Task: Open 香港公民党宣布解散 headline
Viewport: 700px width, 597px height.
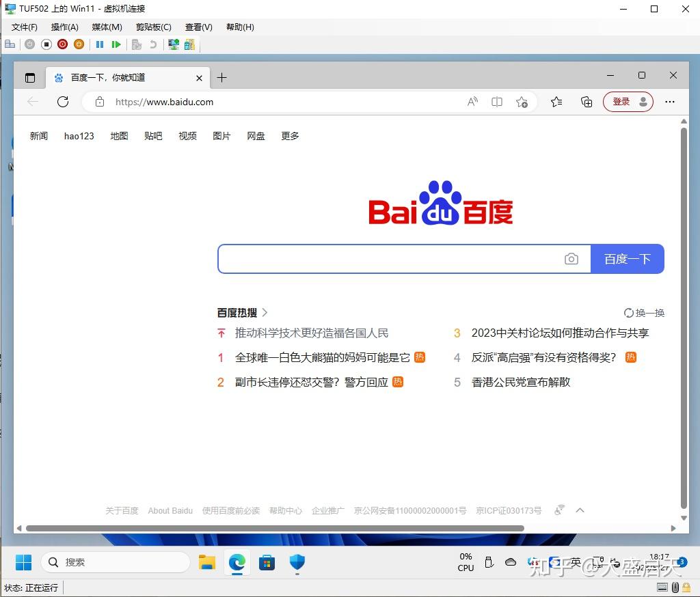Action: (x=520, y=382)
